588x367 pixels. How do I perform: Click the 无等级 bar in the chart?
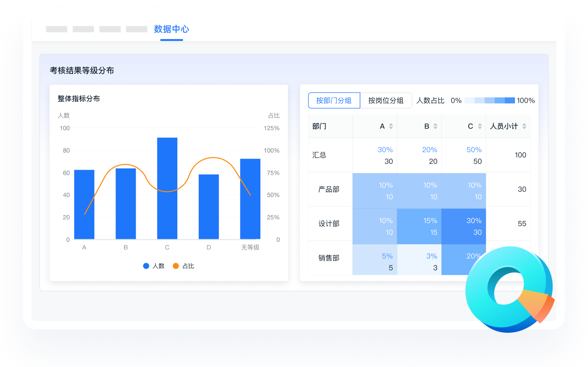[250, 199]
